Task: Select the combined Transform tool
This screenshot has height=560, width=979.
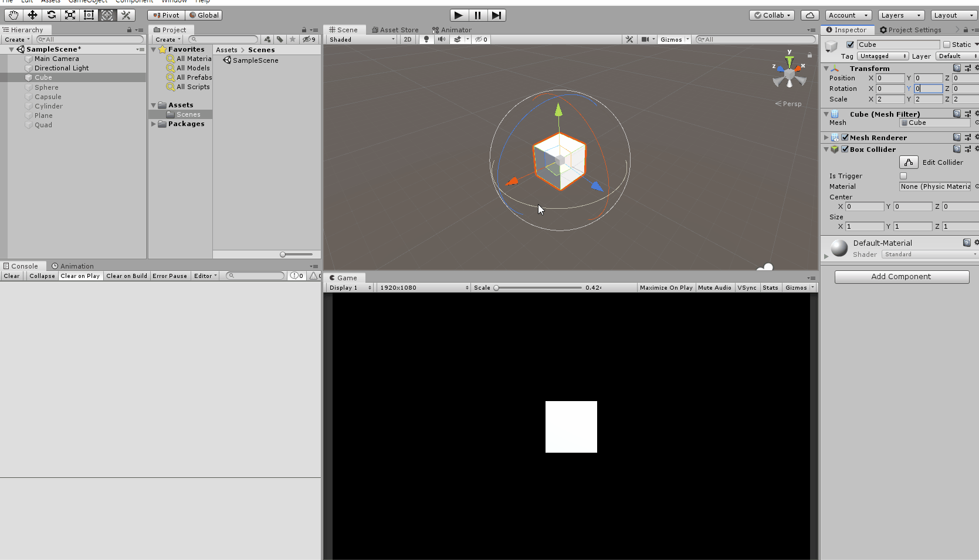Action: pyautogui.click(x=107, y=15)
